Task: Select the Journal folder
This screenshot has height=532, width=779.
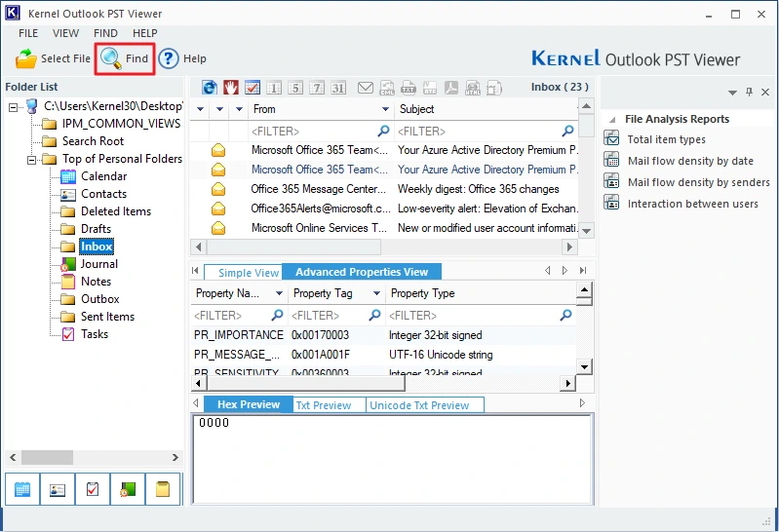Action: 99,264
